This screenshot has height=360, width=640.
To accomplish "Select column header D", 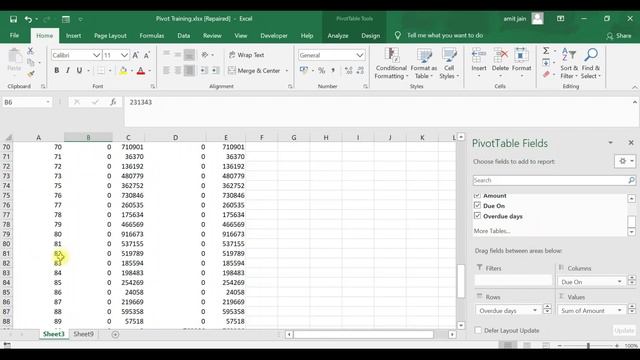I will [175, 138].
